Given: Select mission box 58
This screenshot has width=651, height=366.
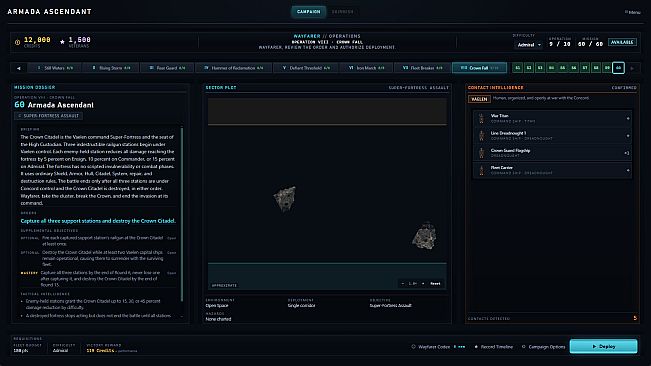Looking at the screenshot, I should pos(596,68).
